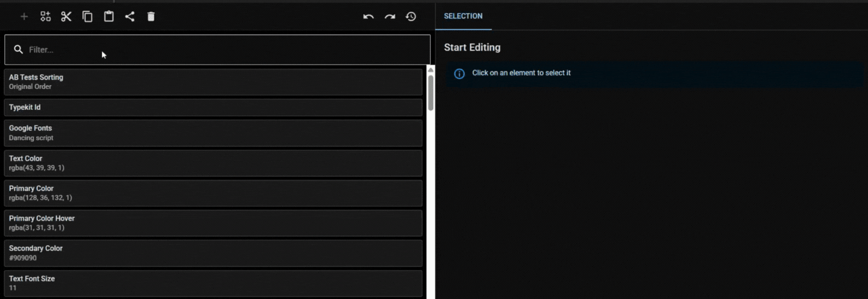Screen dimensions: 868x299
Task: Click the paste clipboard icon
Action: click(109, 16)
